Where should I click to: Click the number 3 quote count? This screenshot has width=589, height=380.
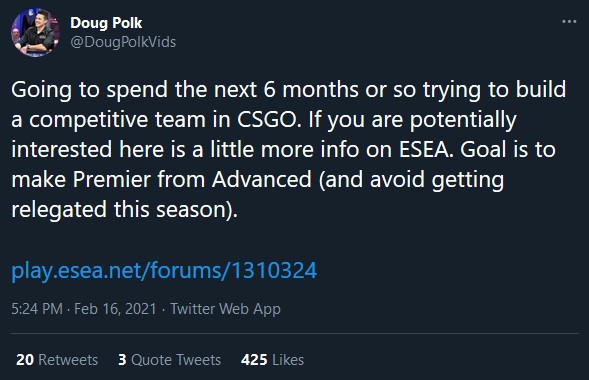pyautogui.click(x=122, y=360)
